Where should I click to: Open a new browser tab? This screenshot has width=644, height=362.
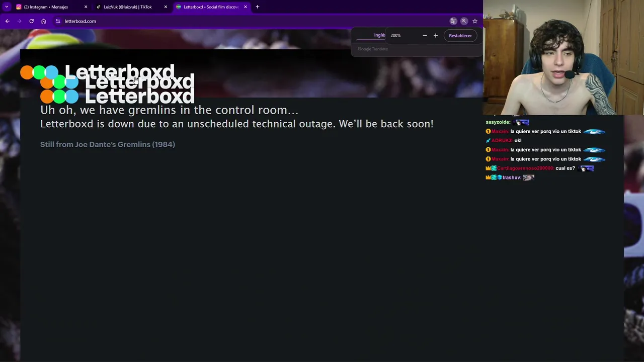pyautogui.click(x=258, y=7)
